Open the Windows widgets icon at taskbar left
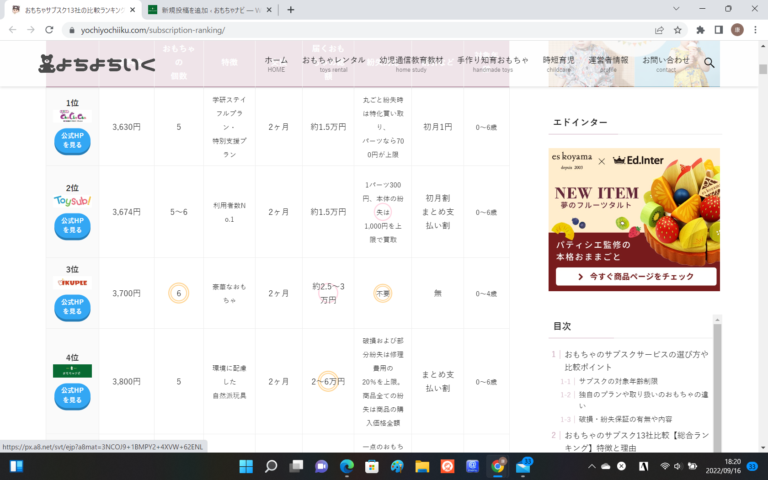This screenshot has height=480, width=768. pos(16,466)
